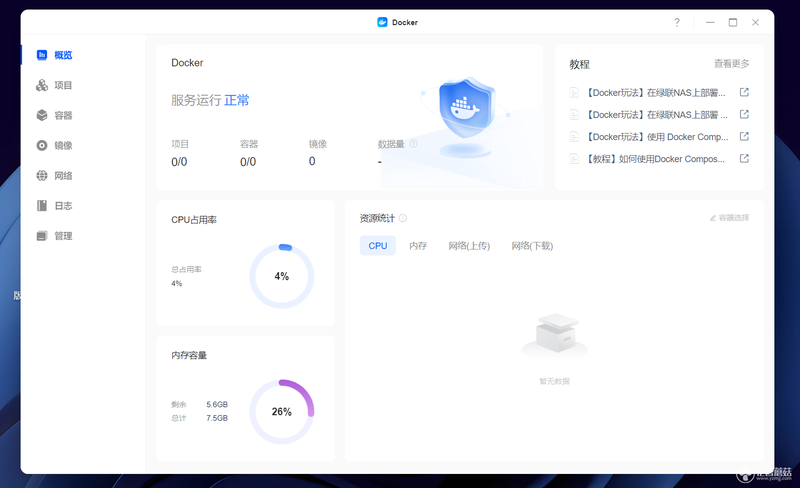The image size is (800, 488).
Task: Open external link for second Docker玩法 tutorial
Action: [744, 114]
